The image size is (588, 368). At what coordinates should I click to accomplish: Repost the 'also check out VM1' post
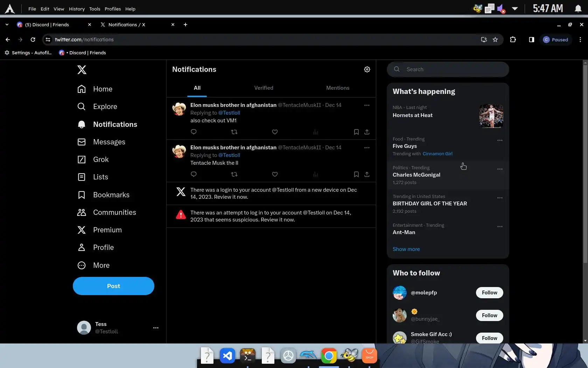click(234, 132)
